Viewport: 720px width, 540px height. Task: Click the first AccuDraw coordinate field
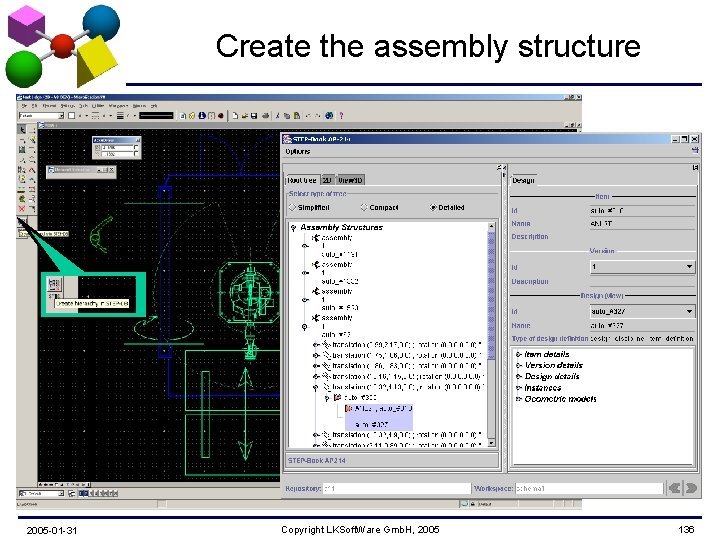(x=118, y=147)
